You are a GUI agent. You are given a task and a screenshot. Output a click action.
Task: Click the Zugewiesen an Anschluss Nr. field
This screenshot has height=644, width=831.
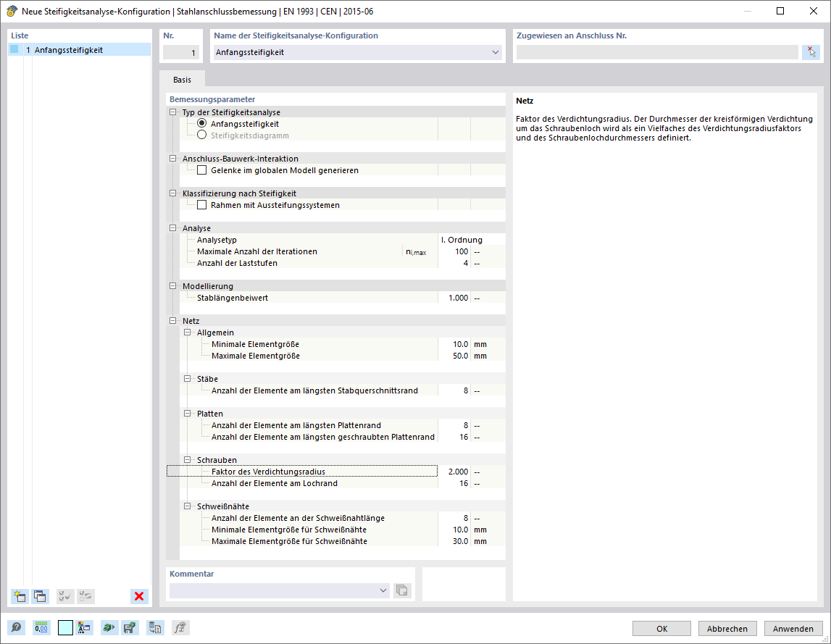[x=657, y=52]
